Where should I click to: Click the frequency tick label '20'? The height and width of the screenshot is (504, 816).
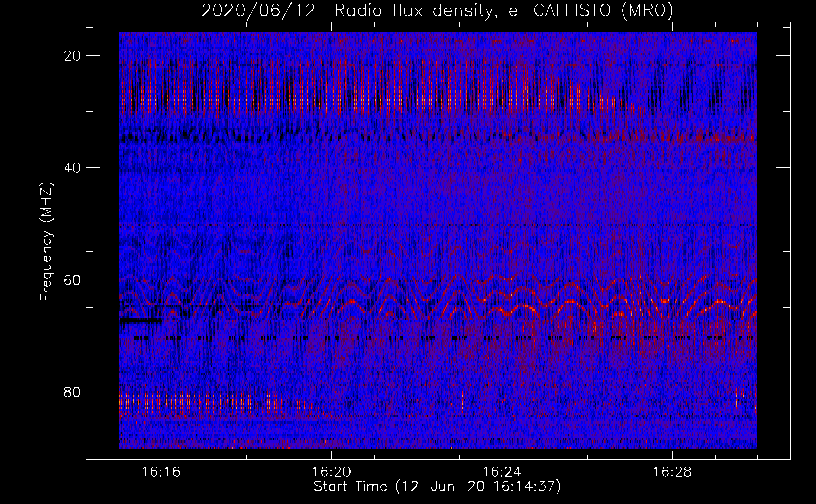pyautogui.click(x=73, y=56)
